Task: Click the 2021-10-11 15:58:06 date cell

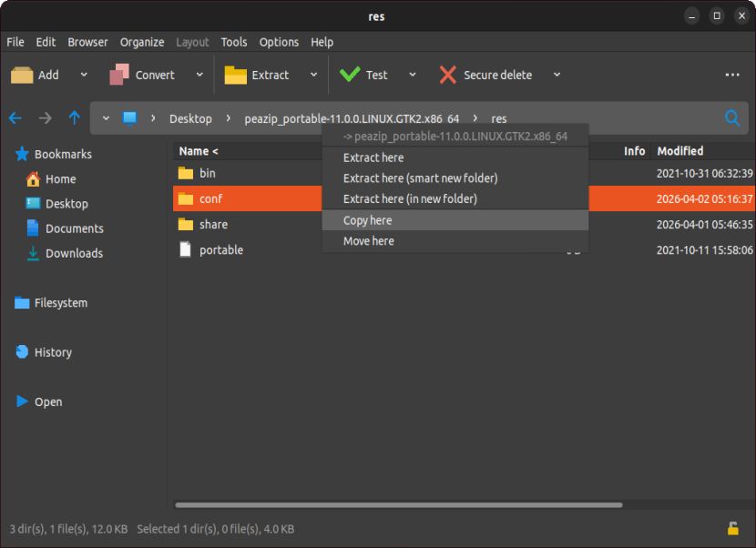Action: pos(704,250)
